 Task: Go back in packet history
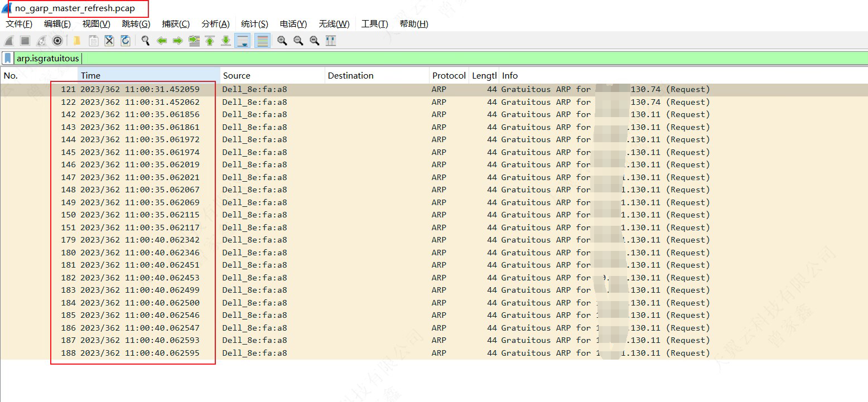pyautogui.click(x=162, y=41)
